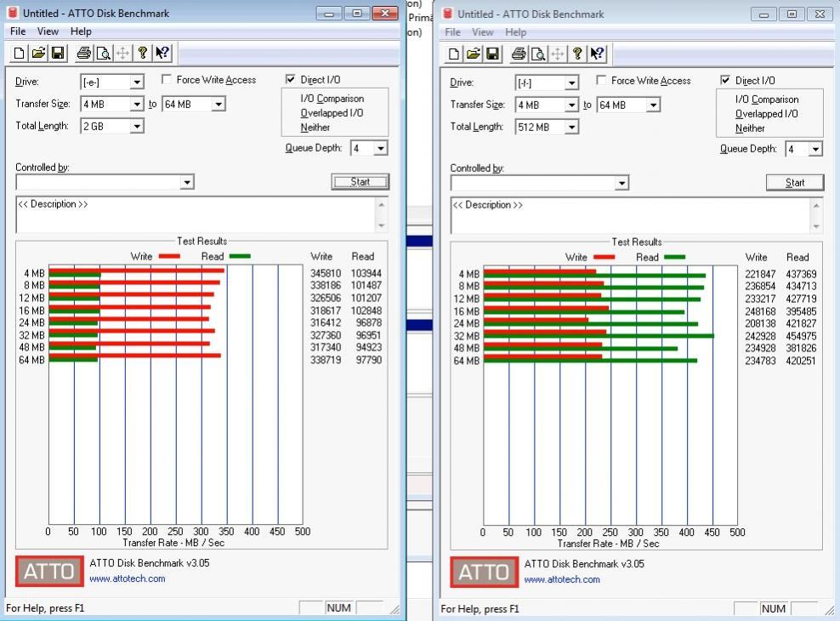The image size is (840, 621).
Task: Click resize grip icon in right window corner
Action: (x=829, y=610)
